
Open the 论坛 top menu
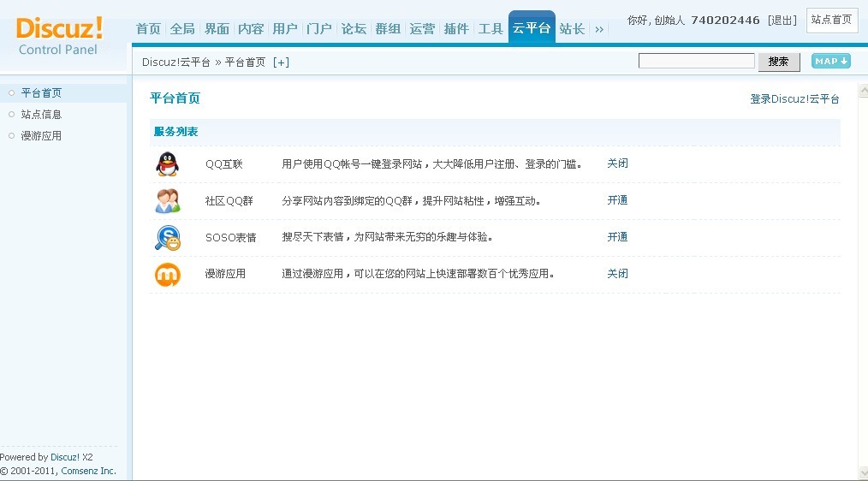tap(354, 29)
